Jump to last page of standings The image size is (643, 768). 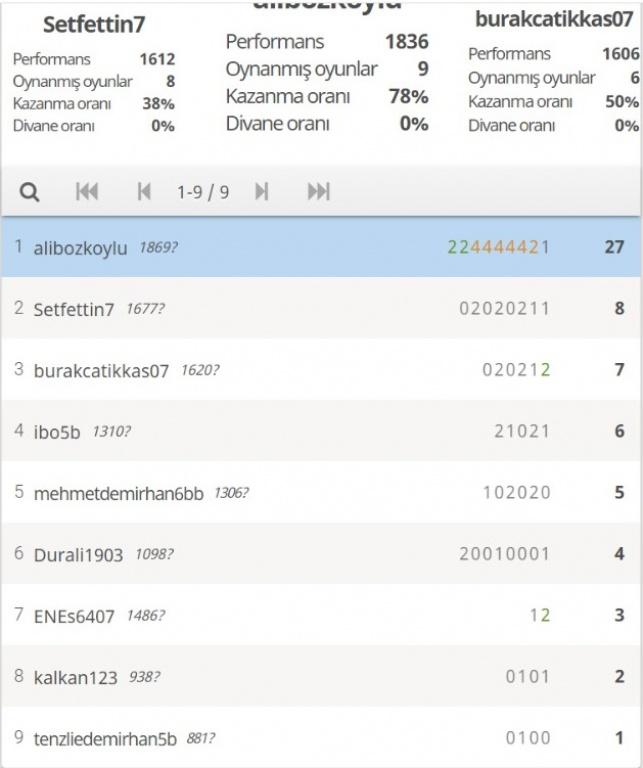pyautogui.click(x=318, y=192)
